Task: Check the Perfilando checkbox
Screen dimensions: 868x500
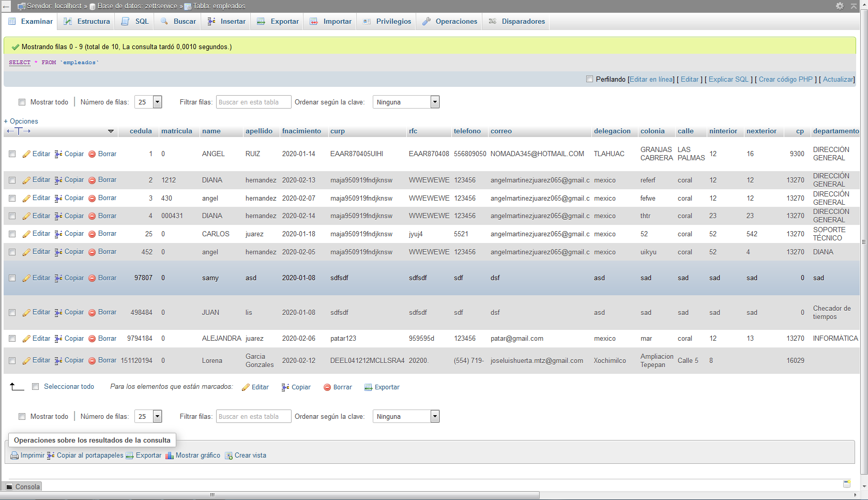Action: coord(589,79)
